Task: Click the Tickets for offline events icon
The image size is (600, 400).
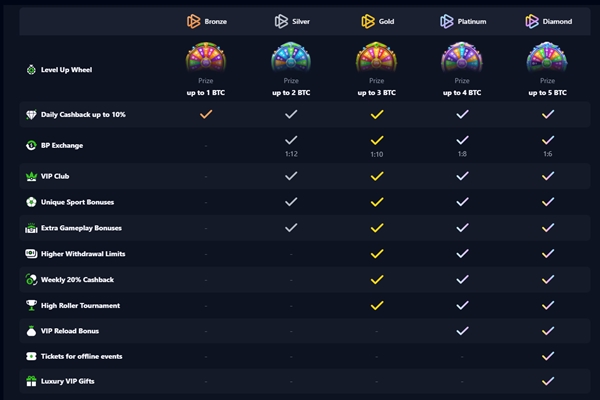Action: (31, 356)
